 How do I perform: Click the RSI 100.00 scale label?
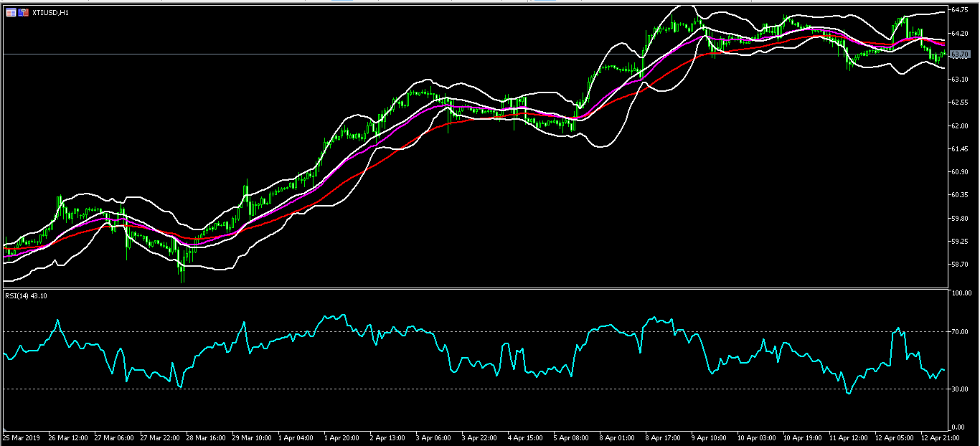click(x=961, y=294)
